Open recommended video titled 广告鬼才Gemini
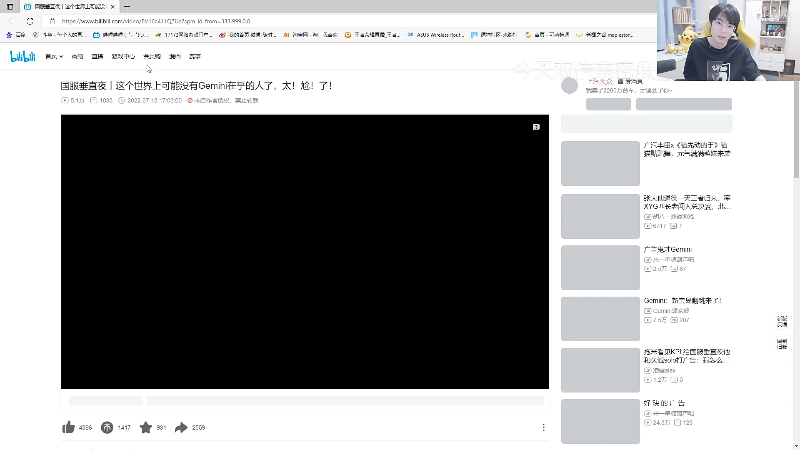The image size is (800, 450). pos(668,249)
